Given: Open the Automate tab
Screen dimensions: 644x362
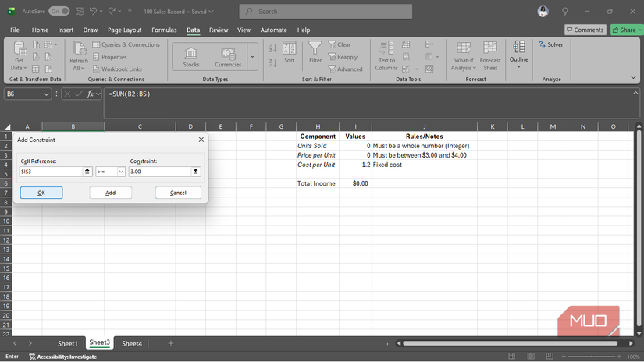Looking at the screenshot, I should click(x=273, y=30).
